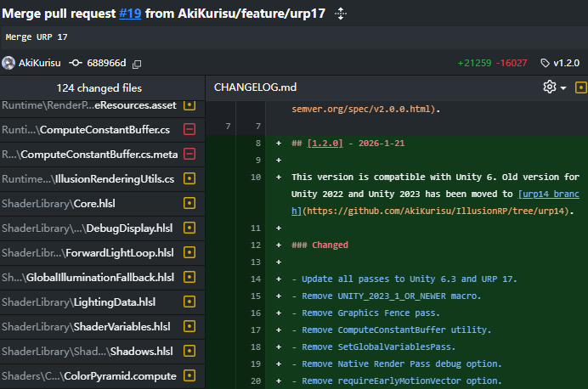Screen dimensions: 588x389
Task: Click modified icon next to ColorPyramid.compute
Action: 189,375
